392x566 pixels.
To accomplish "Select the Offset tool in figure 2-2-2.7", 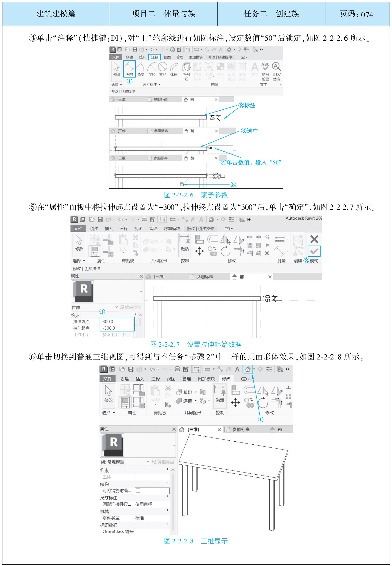I will (212, 239).
